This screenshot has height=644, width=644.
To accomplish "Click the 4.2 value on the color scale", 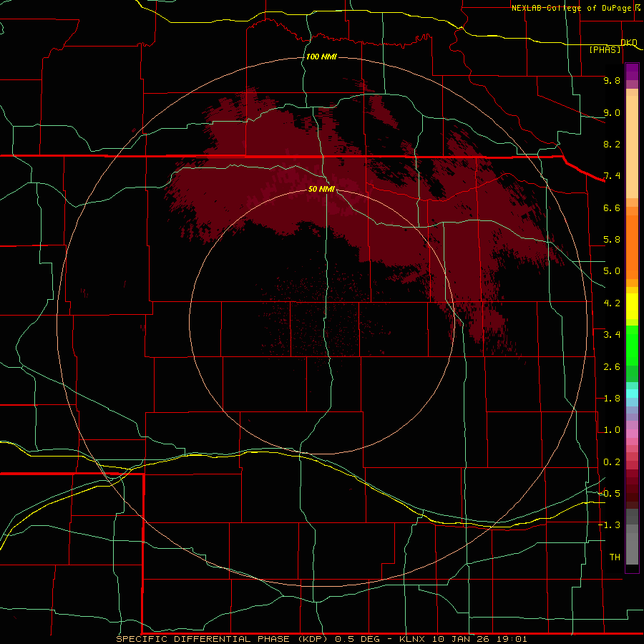I will click(x=612, y=303).
